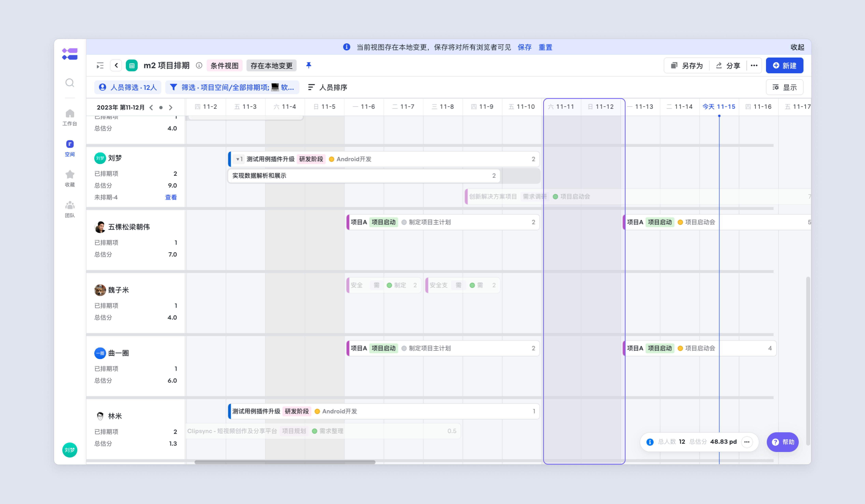The image size is (865, 504).
Task: Select the 11-11 Saturday column header
Action: 561,107
